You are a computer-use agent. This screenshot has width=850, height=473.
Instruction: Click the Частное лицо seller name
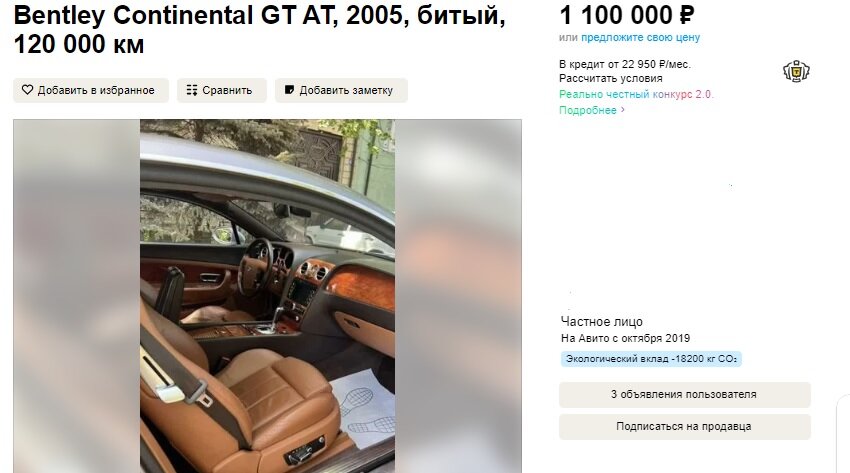click(x=602, y=322)
